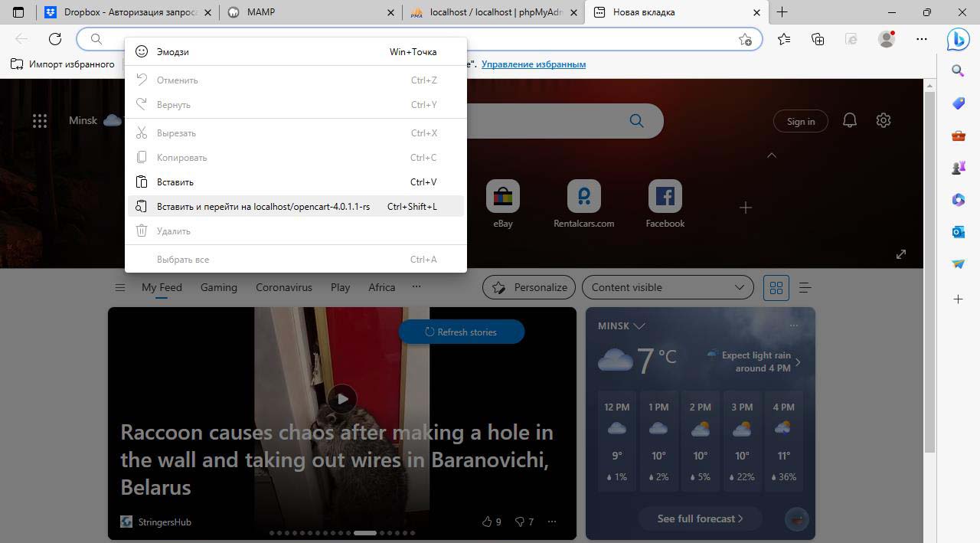Screen dimensions: 980x543
Task: Click the Sign in button
Action: (800, 121)
